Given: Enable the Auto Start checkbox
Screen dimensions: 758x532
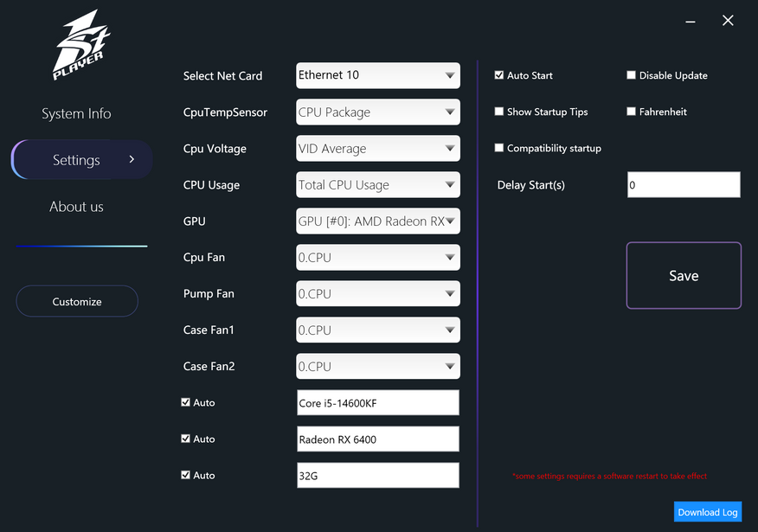Looking at the screenshot, I should (x=499, y=75).
